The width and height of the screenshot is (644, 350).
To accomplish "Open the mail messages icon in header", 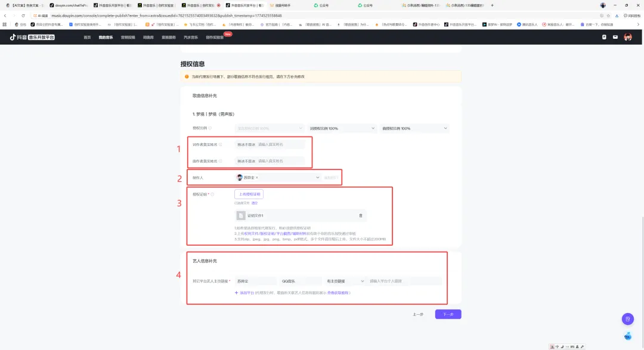I will pos(615,37).
